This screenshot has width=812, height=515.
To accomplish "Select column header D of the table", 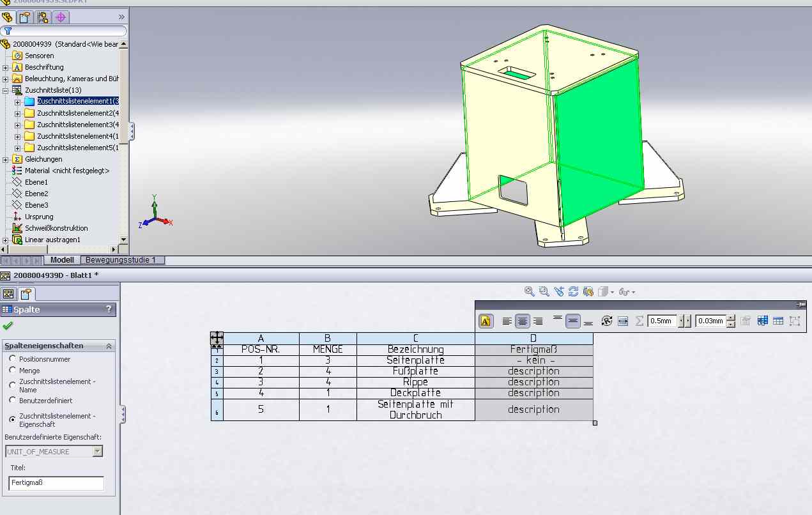I will tap(533, 339).
